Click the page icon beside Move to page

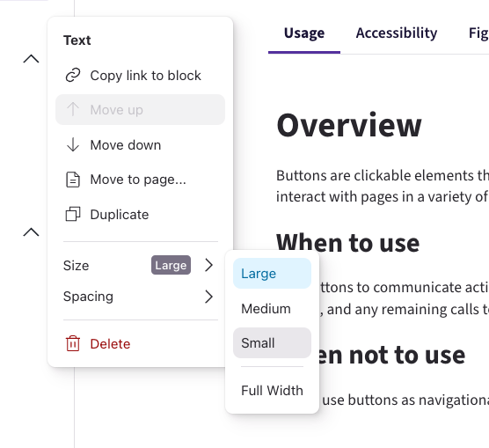[73, 180]
